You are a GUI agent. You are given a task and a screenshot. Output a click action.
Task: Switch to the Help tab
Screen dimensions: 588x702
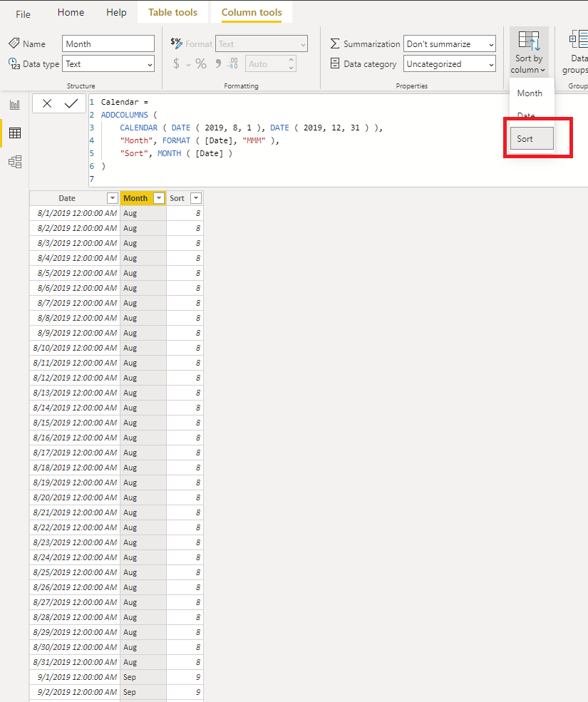(116, 13)
